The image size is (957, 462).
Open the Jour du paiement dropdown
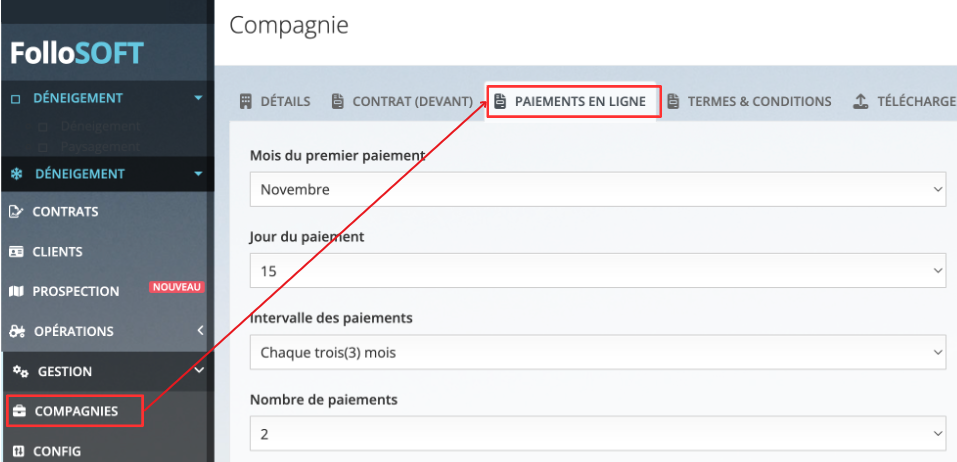[598, 270]
